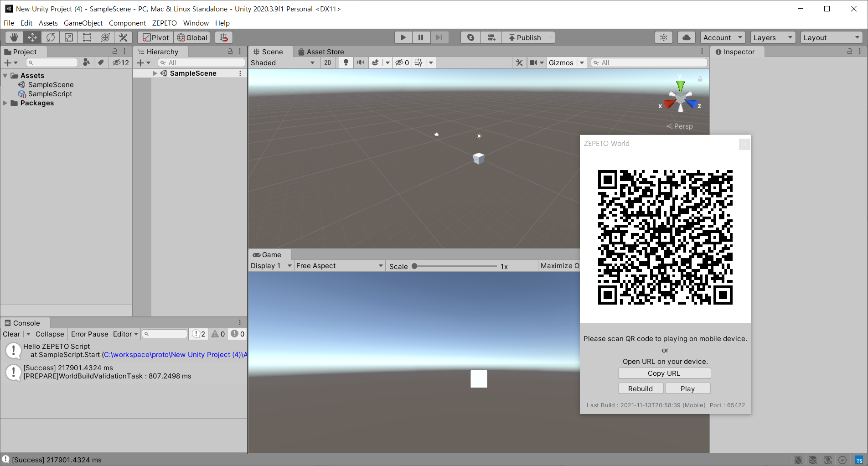Lock scene view rotation
The height and width of the screenshot is (466, 868).
tap(700, 79)
